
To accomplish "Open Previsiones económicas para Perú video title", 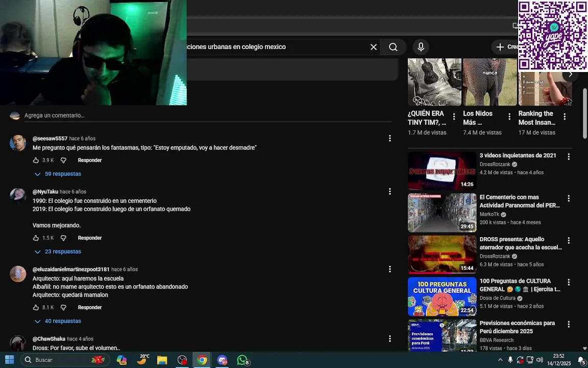I will click(x=517, y=327).
